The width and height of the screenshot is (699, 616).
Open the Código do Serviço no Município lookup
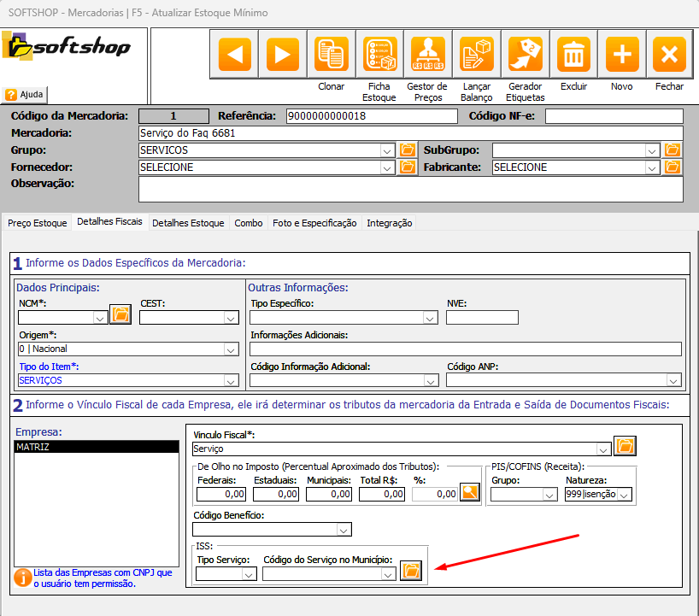pyautogui.click(x=411, y=570)
